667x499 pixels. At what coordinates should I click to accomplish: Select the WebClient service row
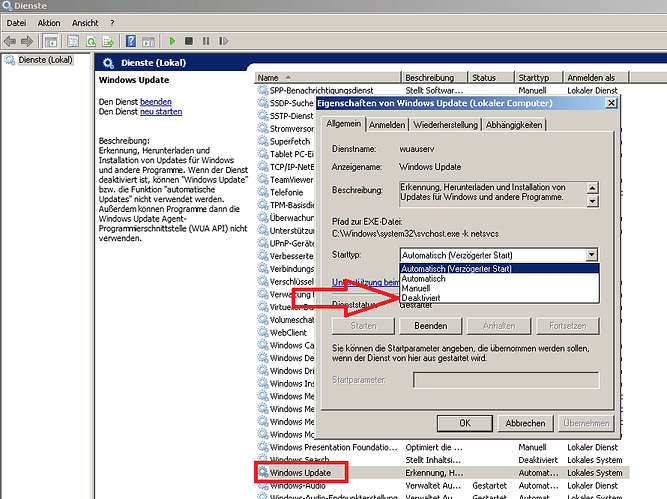(285, 332)
